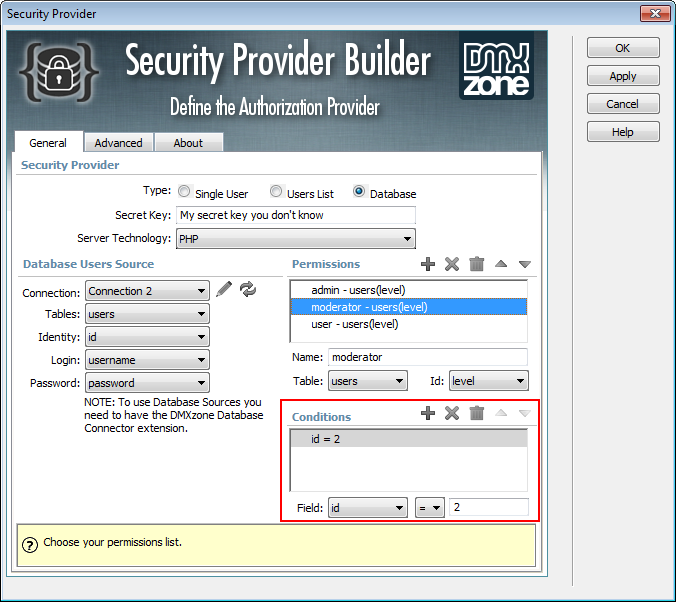Open the Server Technology dropdown

[296, 238]
